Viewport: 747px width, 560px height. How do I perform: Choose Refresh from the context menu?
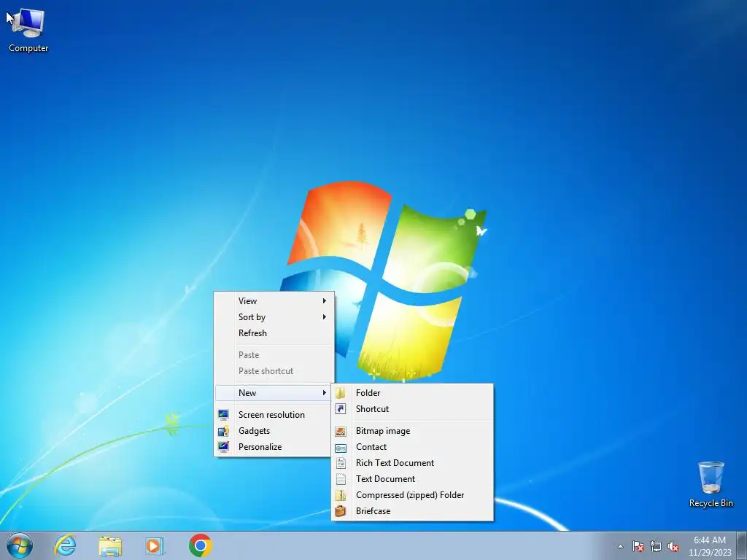[274, 333]
